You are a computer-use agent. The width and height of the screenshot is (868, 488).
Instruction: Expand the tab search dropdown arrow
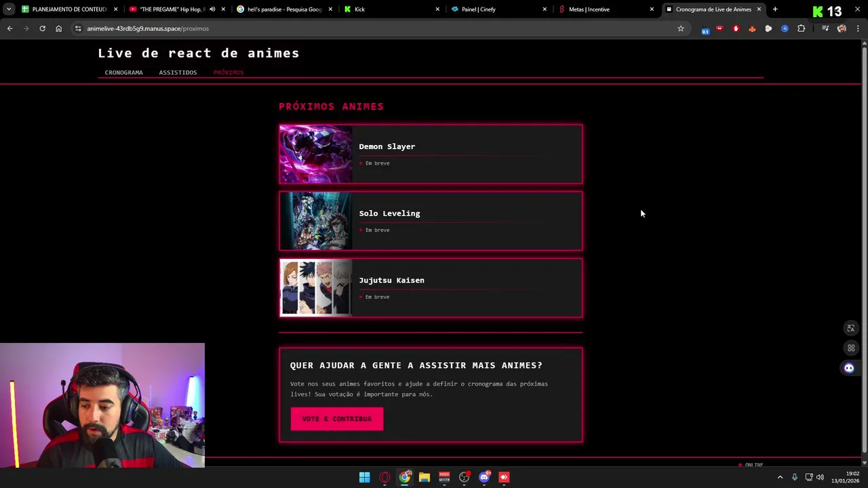[x=9, y=9]
